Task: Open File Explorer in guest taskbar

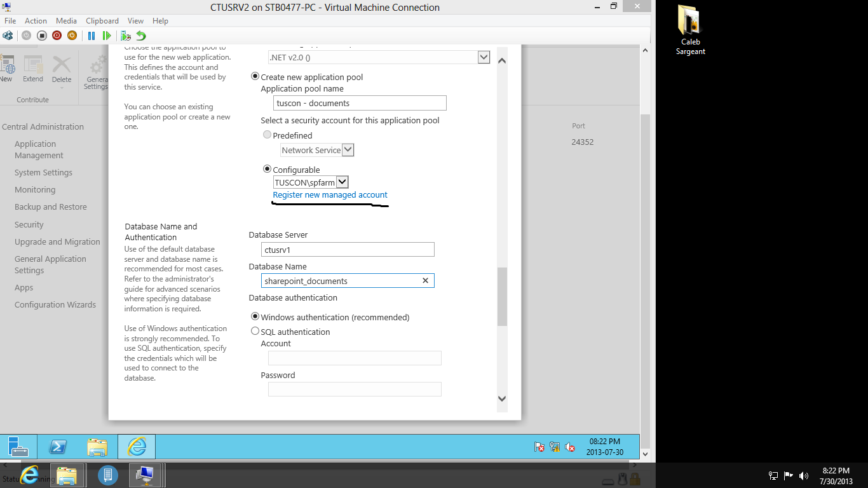Action: pyautogui.click(x=97, y=447)
